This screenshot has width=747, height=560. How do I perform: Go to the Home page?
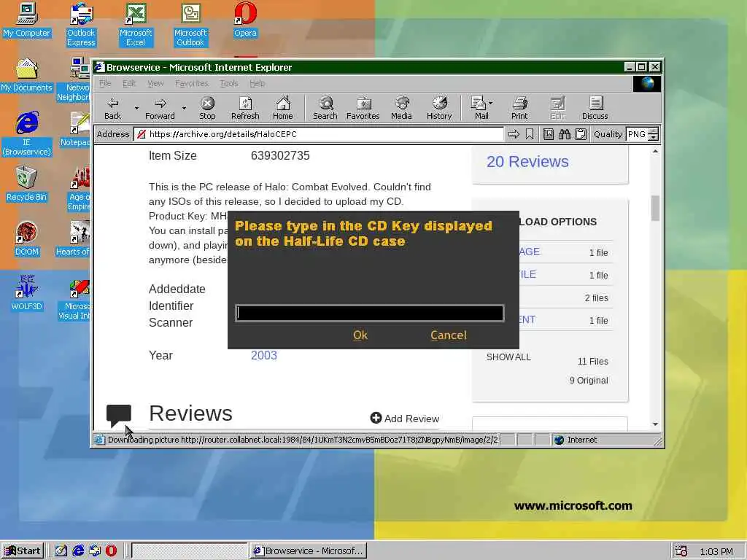(283, 108)
